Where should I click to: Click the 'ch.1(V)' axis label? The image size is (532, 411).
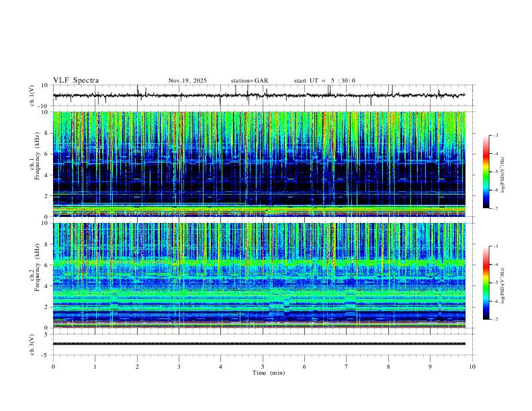32,95
